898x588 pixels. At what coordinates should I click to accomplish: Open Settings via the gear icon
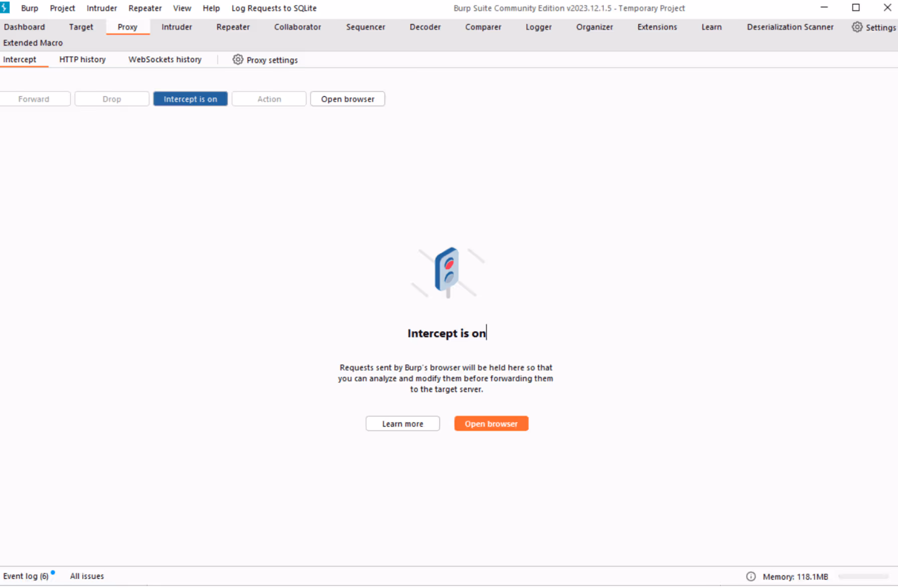(x=857, y=27)
